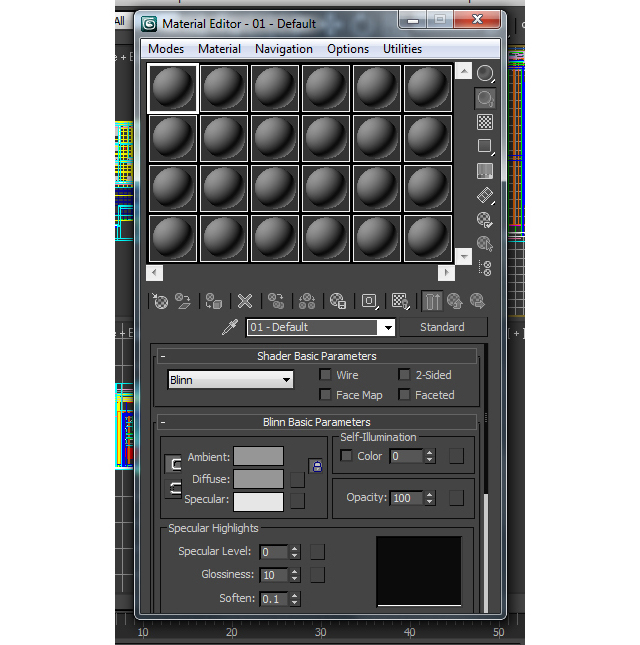Click the Opacity map button

[457, 498]
